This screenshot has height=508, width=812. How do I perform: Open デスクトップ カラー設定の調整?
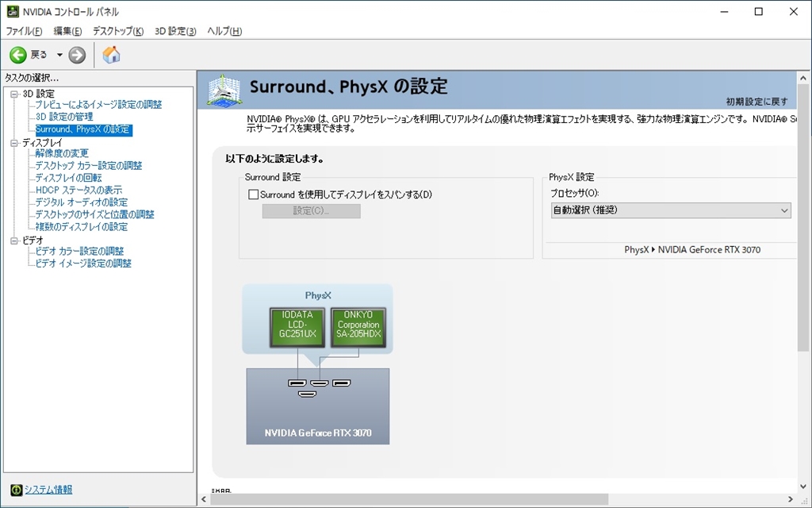pos(89,166)
